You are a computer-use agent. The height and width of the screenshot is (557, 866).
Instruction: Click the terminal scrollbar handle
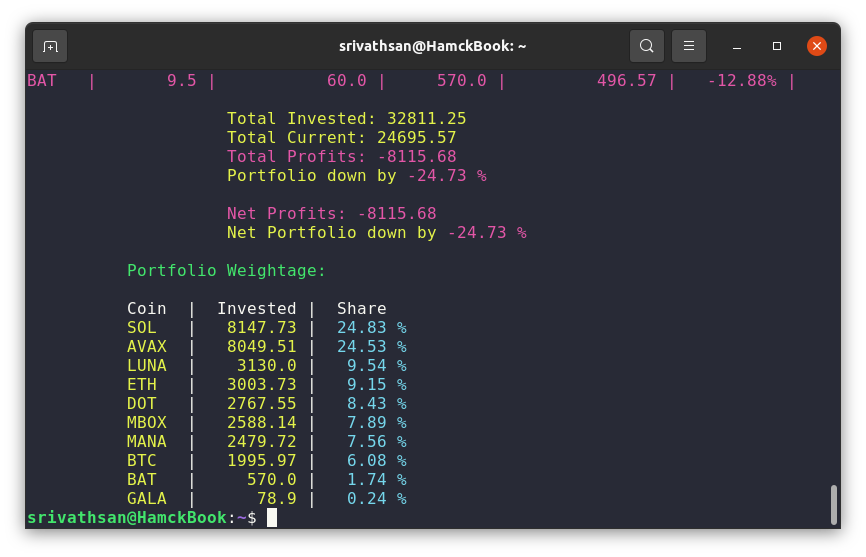pos(834,505)
